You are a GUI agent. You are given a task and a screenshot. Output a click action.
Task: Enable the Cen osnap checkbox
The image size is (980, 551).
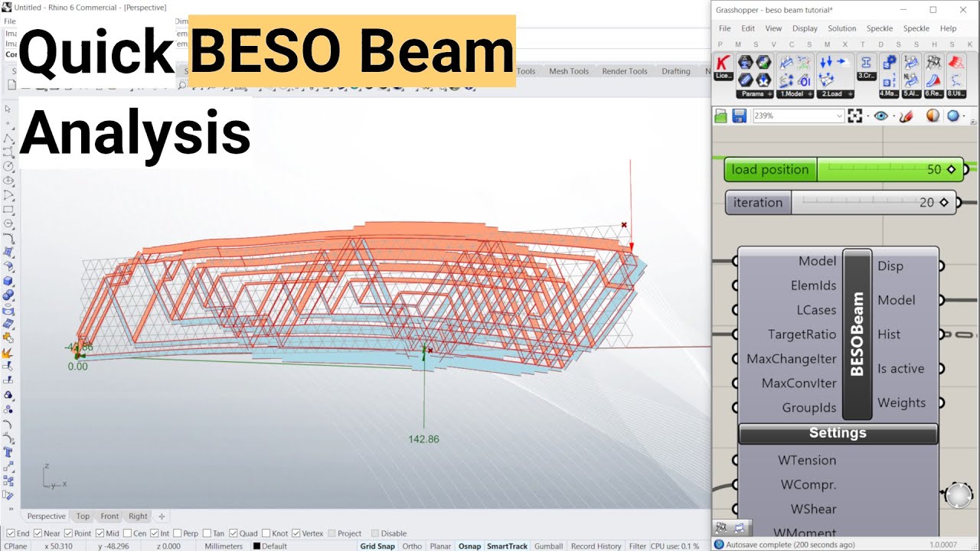127,533
